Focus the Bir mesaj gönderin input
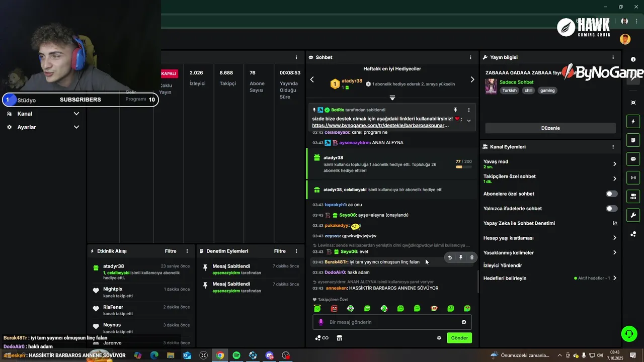Viewport: 644px width, 362px height. 392,322
